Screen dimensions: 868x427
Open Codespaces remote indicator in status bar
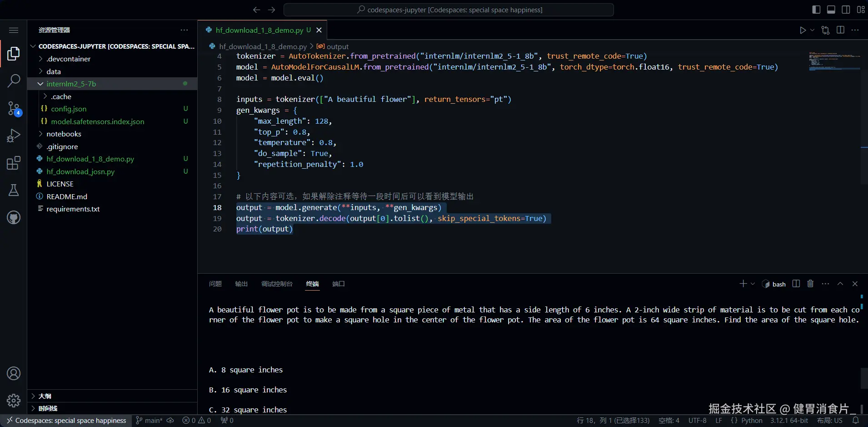(66, 421)
